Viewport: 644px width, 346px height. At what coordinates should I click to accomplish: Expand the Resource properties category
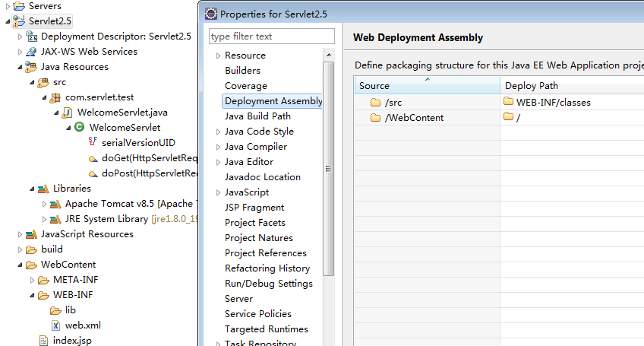coord(218,56)
